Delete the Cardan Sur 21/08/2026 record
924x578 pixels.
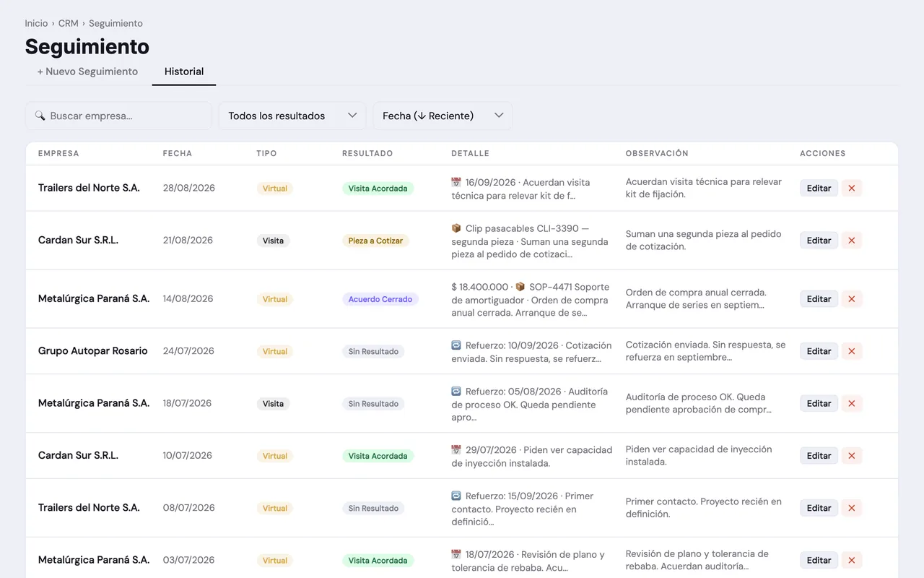point(852,241)
